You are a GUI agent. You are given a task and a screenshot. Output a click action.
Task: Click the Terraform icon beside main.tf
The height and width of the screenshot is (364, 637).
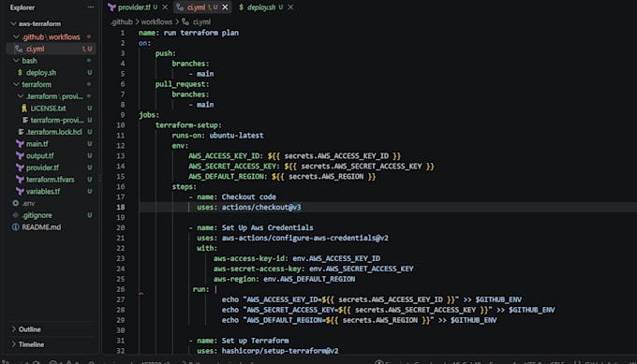coord(20,144)
